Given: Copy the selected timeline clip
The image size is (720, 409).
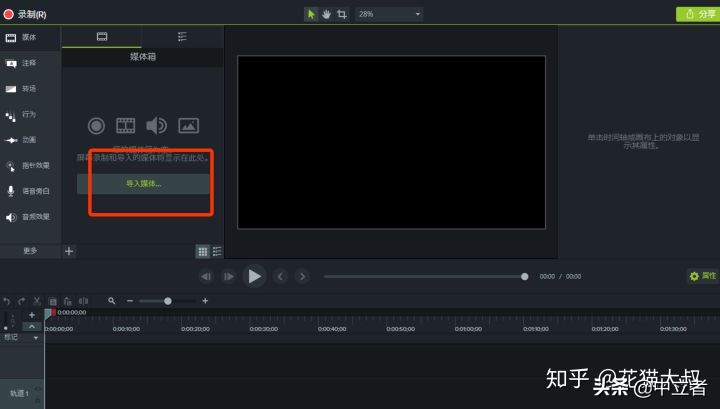Looking at the screenshot, I should click(x=53, y=301).
